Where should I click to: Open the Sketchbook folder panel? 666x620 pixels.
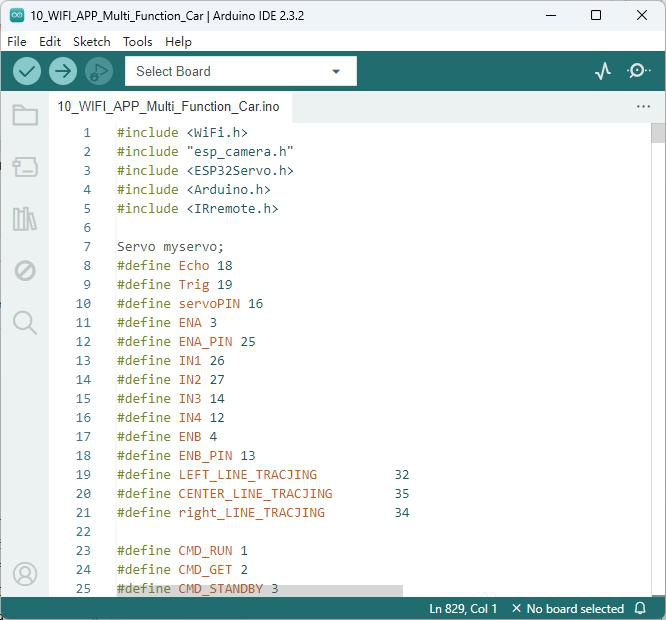point(25,115)
